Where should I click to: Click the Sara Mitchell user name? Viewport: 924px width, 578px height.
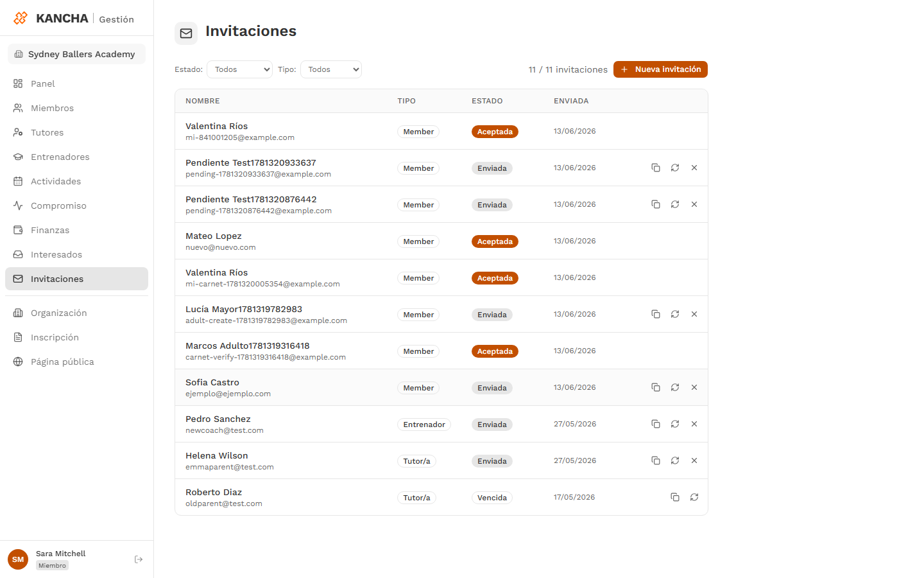click(60, 554)
